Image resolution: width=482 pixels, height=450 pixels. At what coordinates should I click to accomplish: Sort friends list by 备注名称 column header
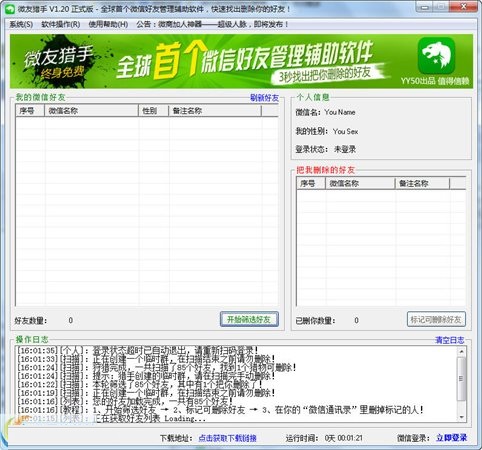click(215, 111)
